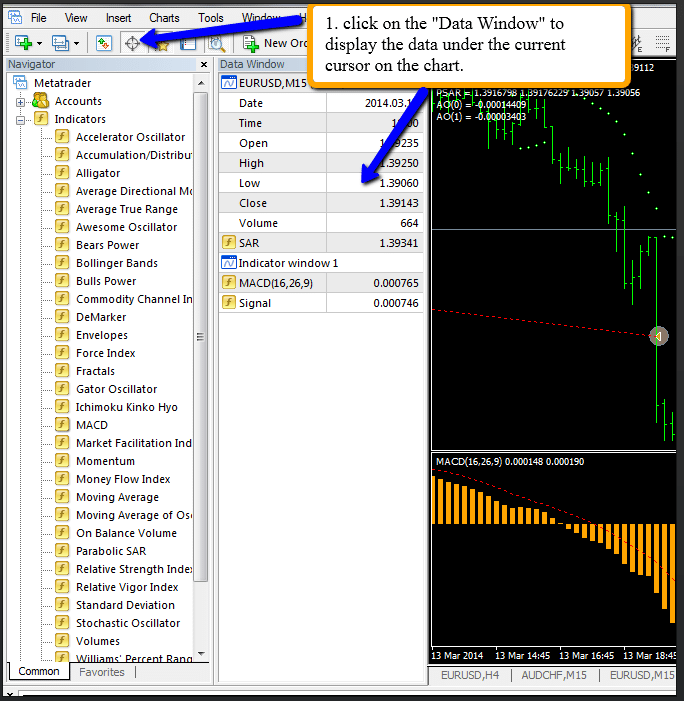This screenshot has height=701, width=684.
Task: Click the Ichimoku Kinko Hyo indicator icon
Action: tap(62, 406)
